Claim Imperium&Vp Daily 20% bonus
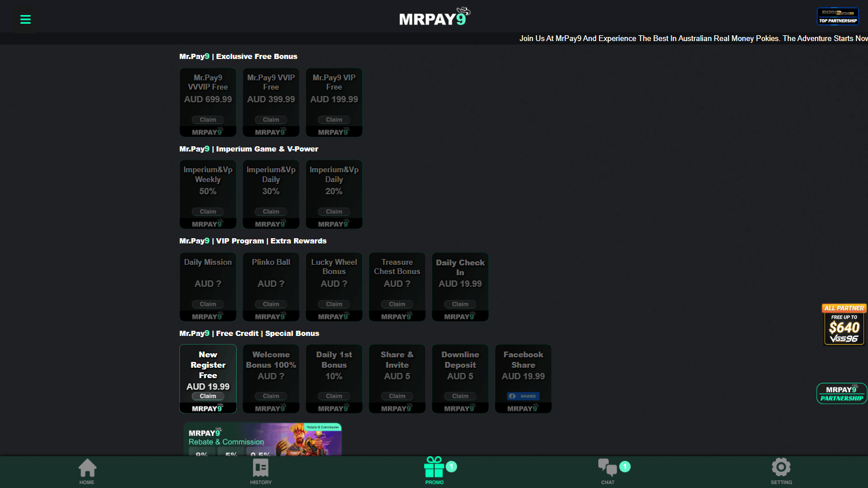The image size is (868, 488). coord(334,212)
